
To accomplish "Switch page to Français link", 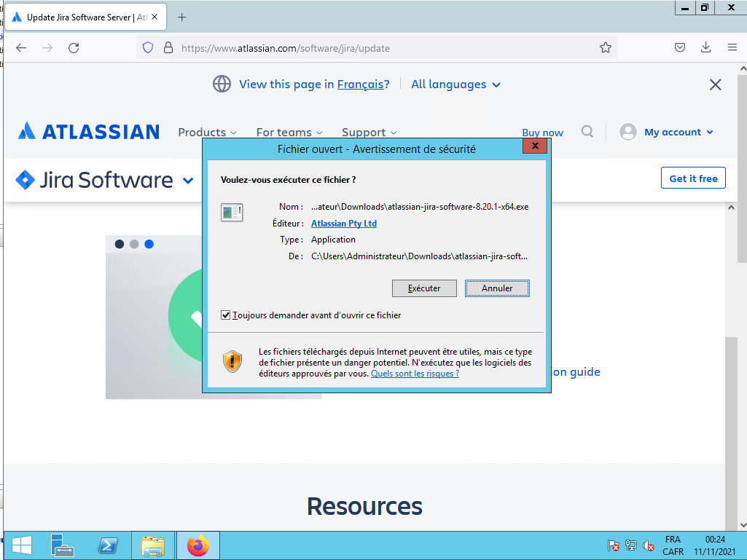I will coord(360,84).
